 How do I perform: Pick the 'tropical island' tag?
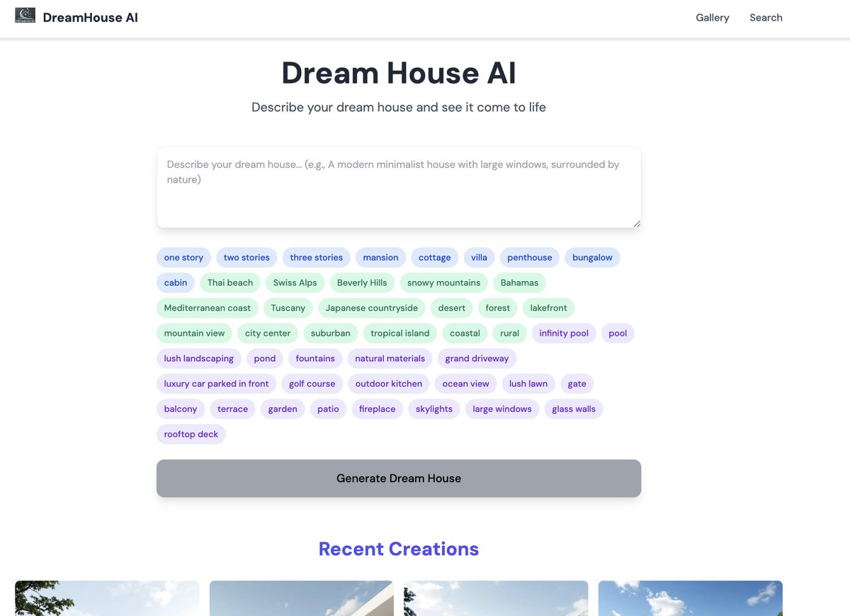(x=400, y=333)
